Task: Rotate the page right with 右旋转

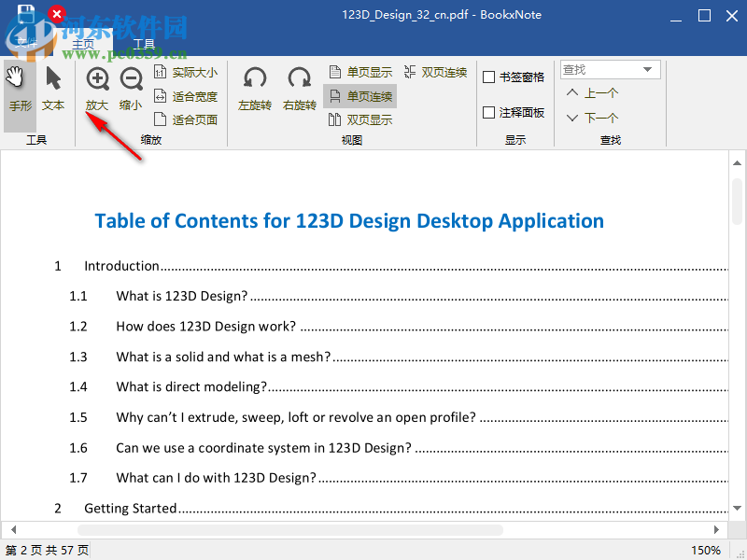Action: pyautogui.click(x=298, y=89)
